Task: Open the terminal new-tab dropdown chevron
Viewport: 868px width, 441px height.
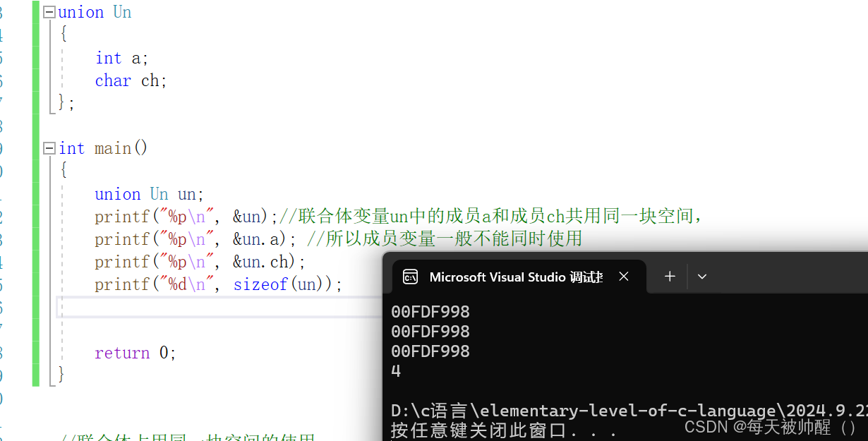Action: pyautogui.click(x=701, y=277)
